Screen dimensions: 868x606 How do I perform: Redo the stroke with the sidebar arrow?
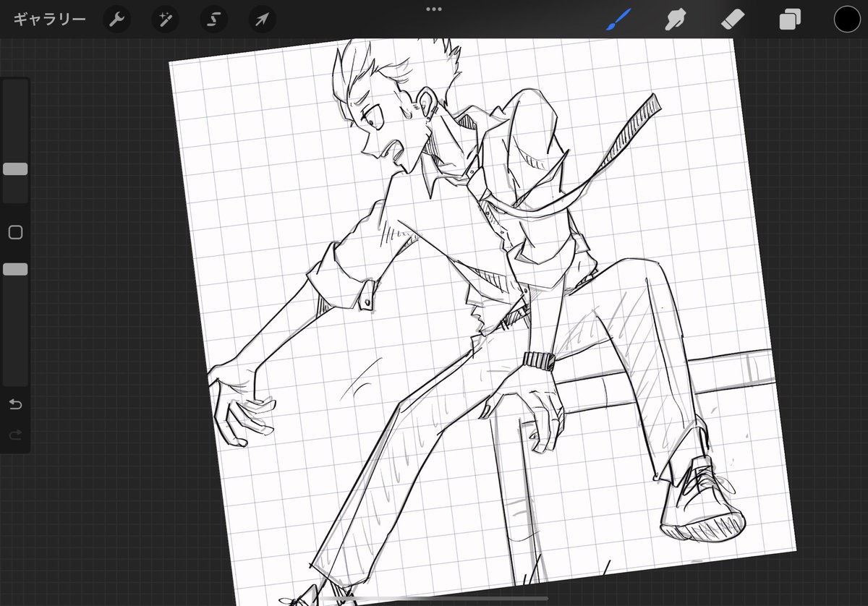point(15,434)
